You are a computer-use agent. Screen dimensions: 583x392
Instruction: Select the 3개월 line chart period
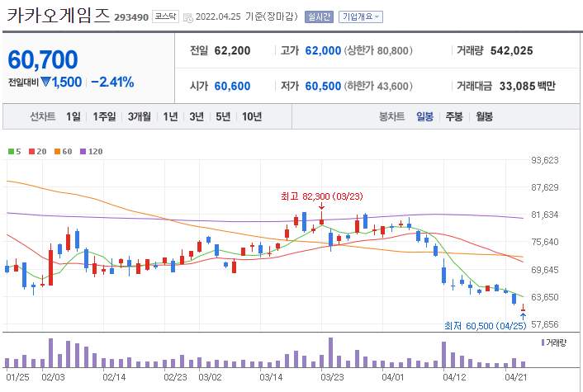point(139,116)
